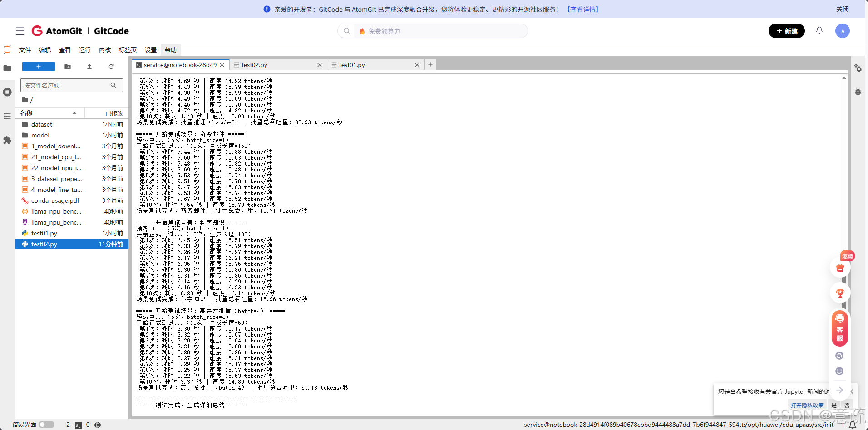Open the privacy policy link
This screenshot has width=868, height=430.
[x=807, y=405]
